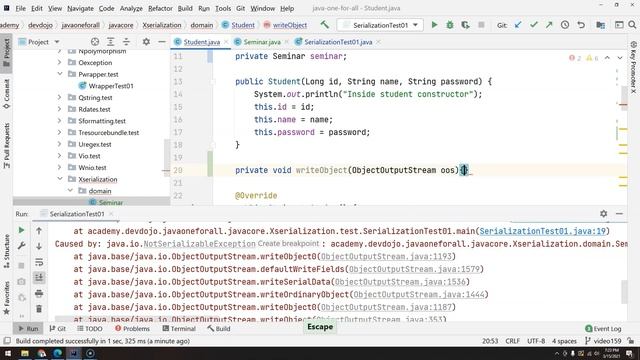
Task: Run SerializationTest01 with green play button
Action: (434, 25)
